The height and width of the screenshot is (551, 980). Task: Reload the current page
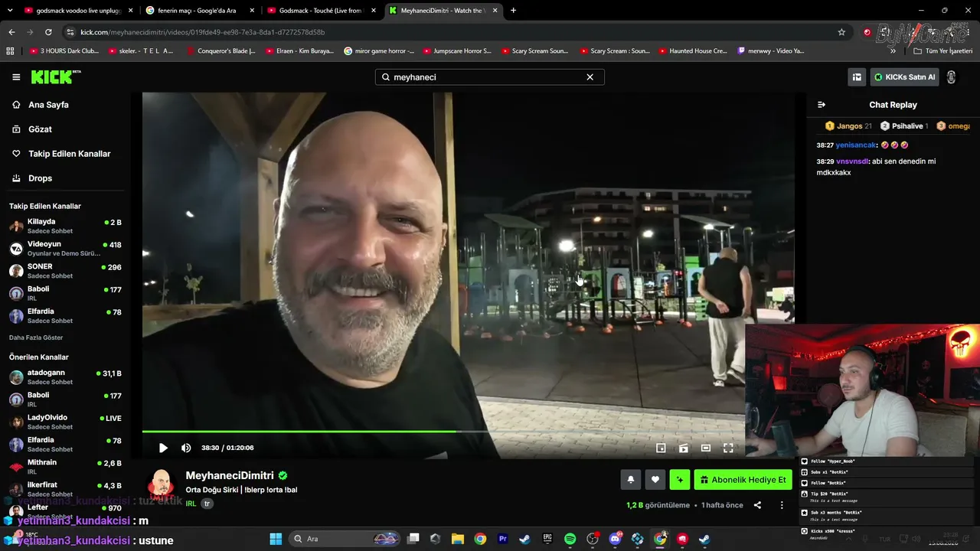48,32
